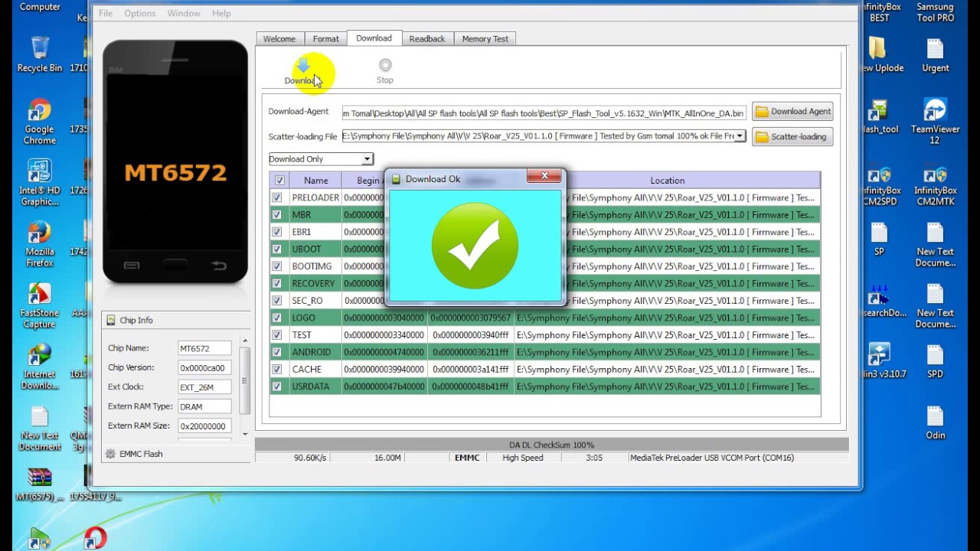The width and height of the screenshot is (980, 551).
Task: Click the Download arrow icon
Action: point(303,66)
